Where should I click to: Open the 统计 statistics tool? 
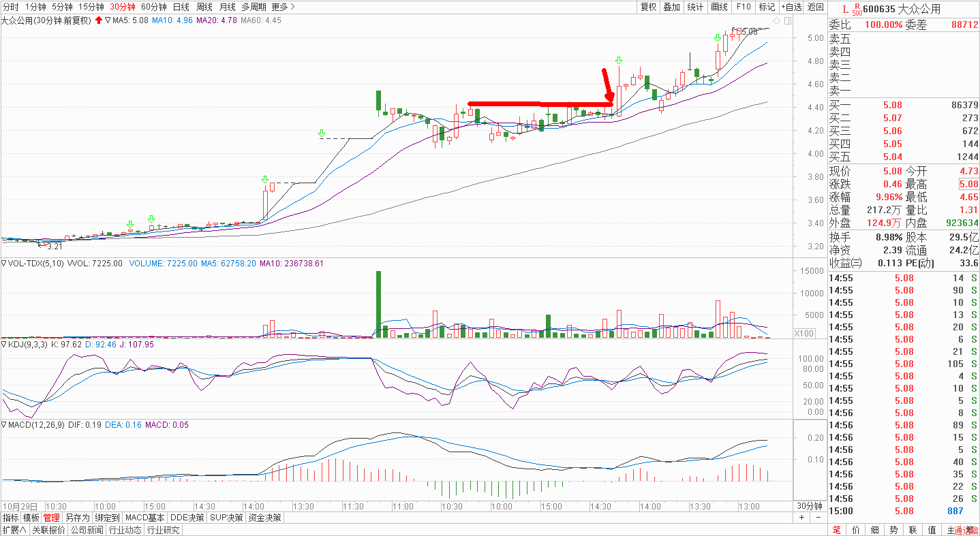(x=695, y=7)
